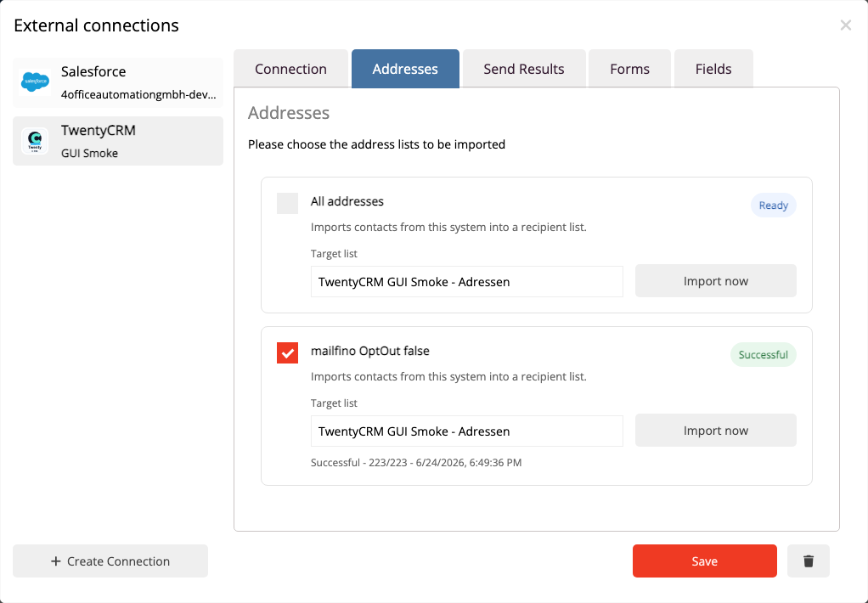The width and height of the screenshot is (868, 603).
Task: Select the Addresses tab
Action: point(405,69)
